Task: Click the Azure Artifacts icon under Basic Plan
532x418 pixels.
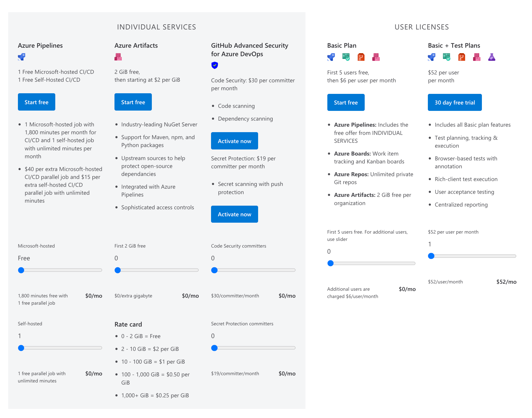Action: tap(376, 57)
